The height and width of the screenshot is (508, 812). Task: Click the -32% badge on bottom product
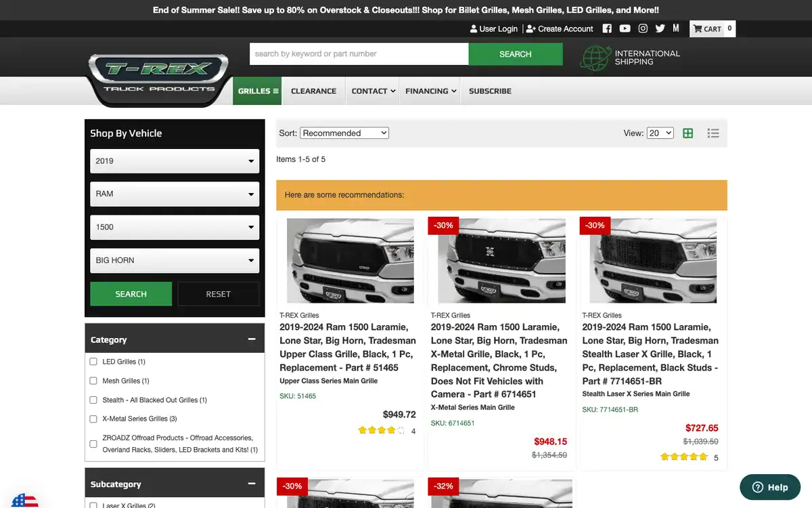[x=443, y=486]
